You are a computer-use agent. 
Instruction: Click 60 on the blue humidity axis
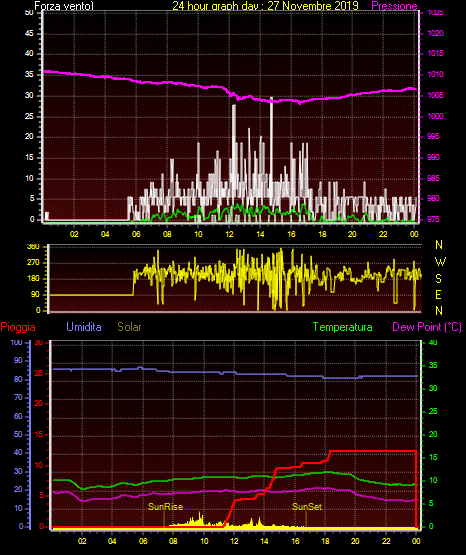(x=18, y=416)
